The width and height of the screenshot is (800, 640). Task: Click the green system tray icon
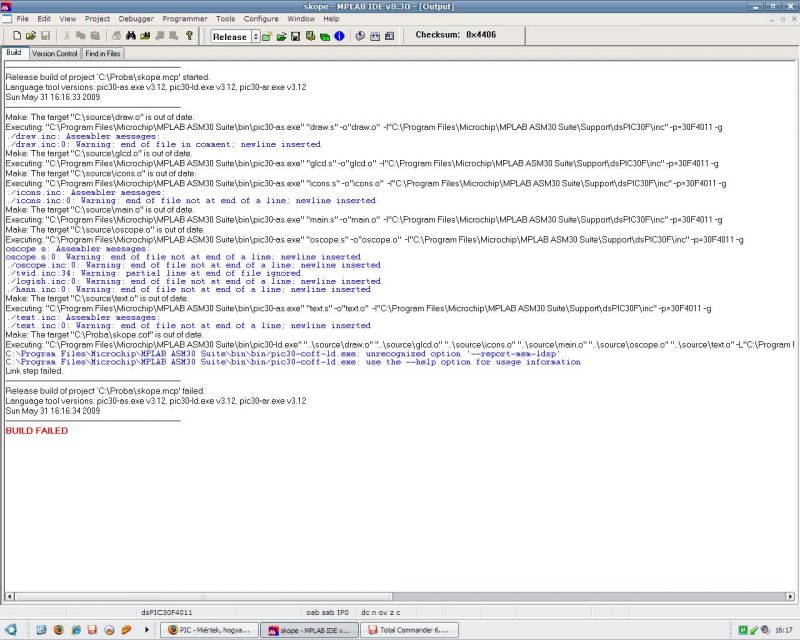(743, 630)
